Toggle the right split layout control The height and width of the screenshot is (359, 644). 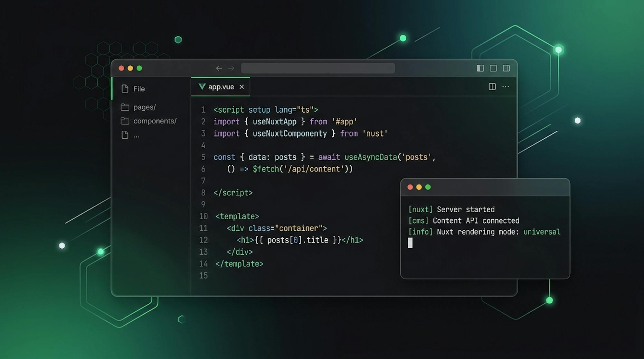pyautogui.click(x=506, y=68)
